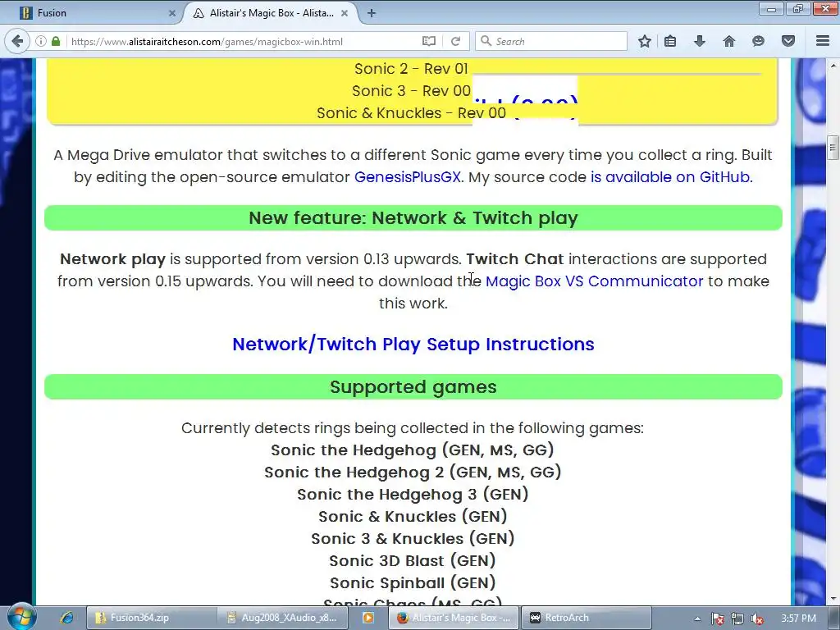This screenshot has height=630, width=840.
Task: Select the Firefox Alistair's Magic Box taskbar button
Action: tap(453, 618)
